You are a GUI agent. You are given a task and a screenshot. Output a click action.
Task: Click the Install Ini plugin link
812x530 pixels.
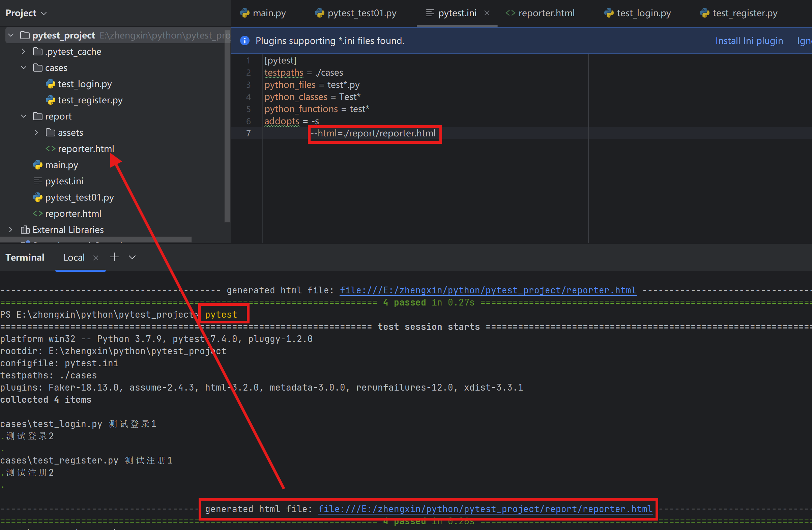(749, 41)
